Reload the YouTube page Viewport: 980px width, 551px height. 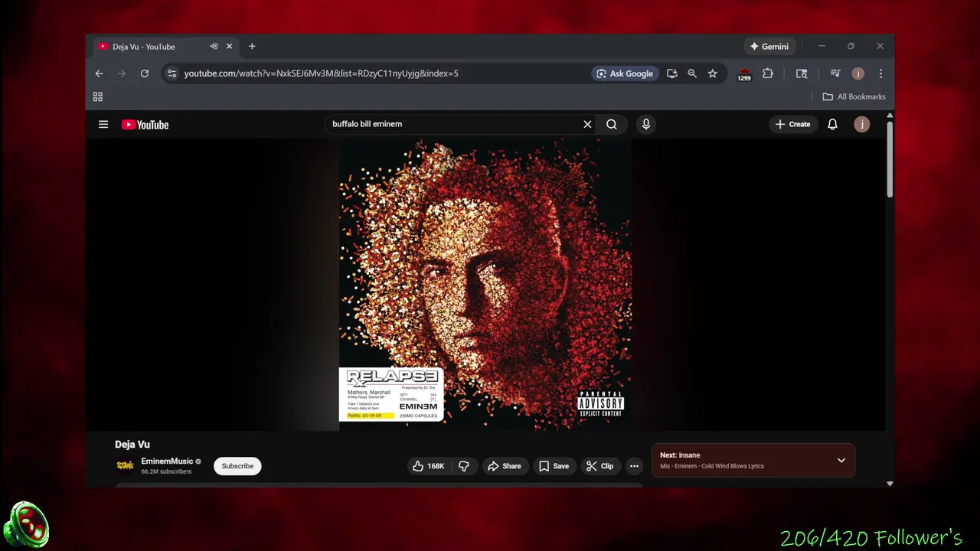click(x=144, y=73)
